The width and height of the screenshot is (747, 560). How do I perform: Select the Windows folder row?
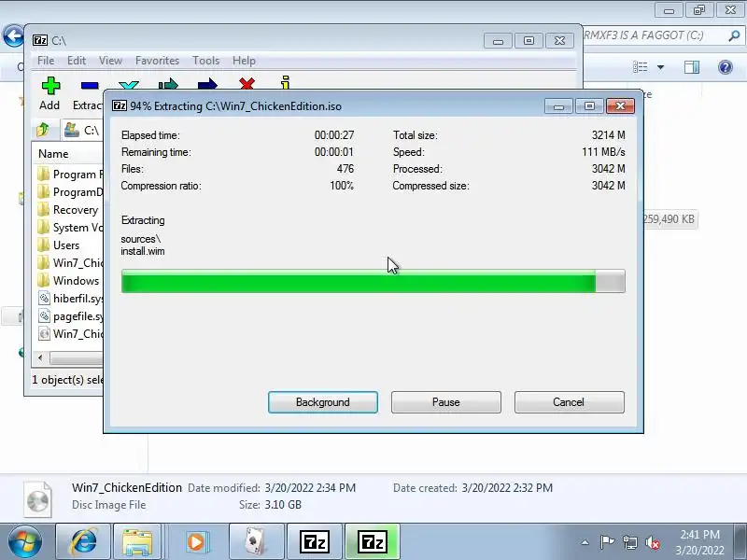[x=69, y=281]
